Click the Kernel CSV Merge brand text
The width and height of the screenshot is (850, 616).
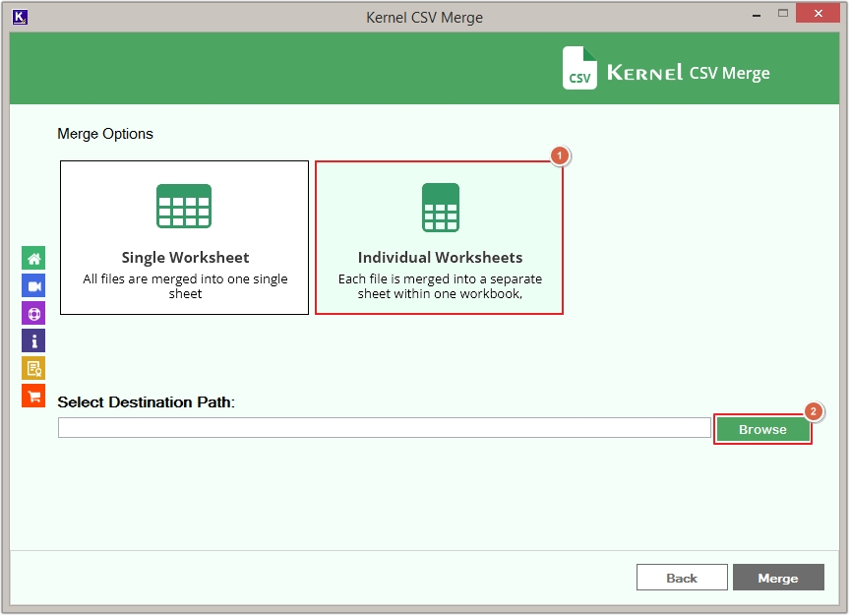click(x=688, y=73)
